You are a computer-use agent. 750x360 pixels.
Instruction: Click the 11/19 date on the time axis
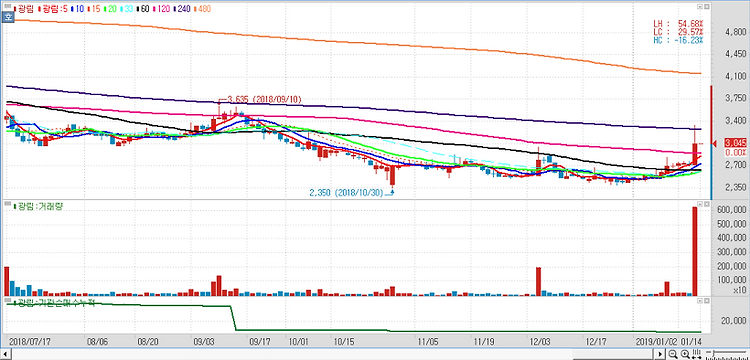[484, 342]
